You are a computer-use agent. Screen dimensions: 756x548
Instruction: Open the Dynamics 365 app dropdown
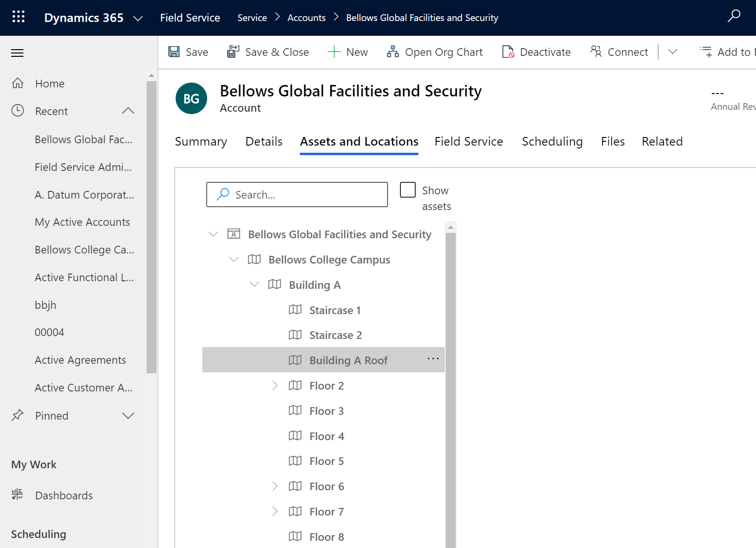[x=138, y=18]
